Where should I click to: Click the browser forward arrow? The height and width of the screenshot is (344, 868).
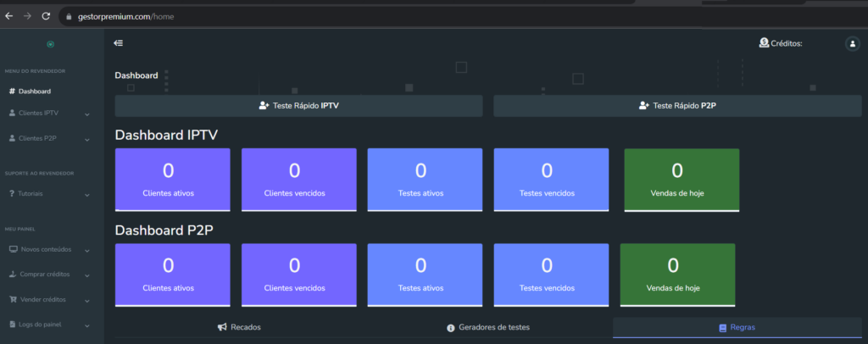click(27, 17)
